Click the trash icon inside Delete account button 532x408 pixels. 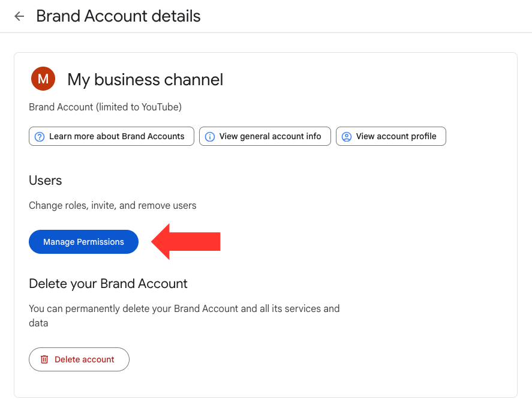(45, 359)
